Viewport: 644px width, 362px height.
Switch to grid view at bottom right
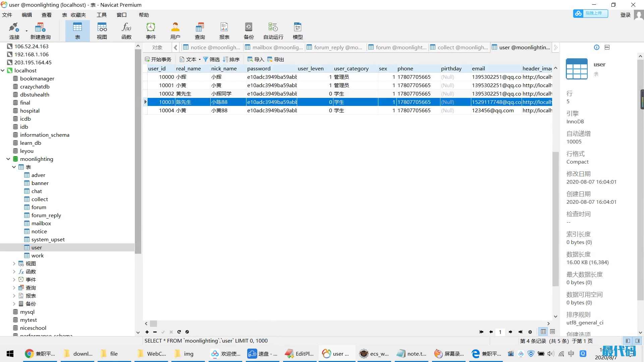pyautogui.click(x=543, y=332)
